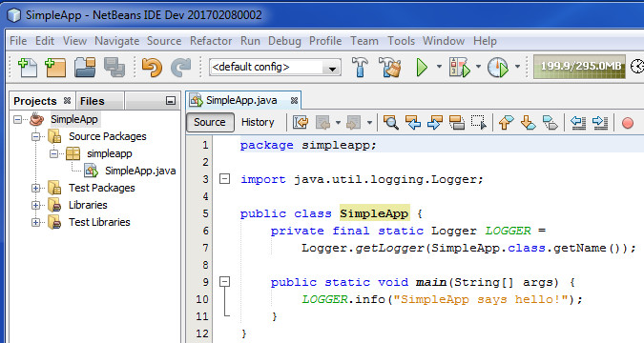Switch editor to History view
This screenshot has height=343, width=644.
(x=258, y=122)
